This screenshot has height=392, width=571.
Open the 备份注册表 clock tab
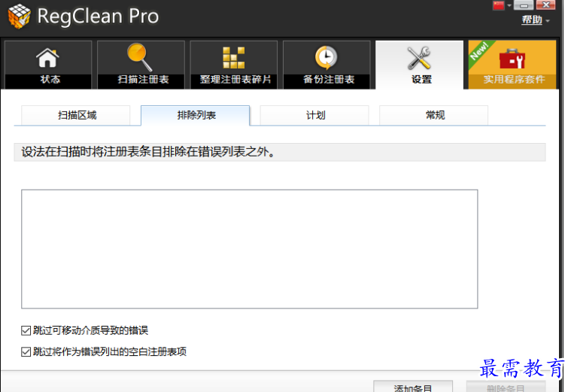(x=327, y=65)
